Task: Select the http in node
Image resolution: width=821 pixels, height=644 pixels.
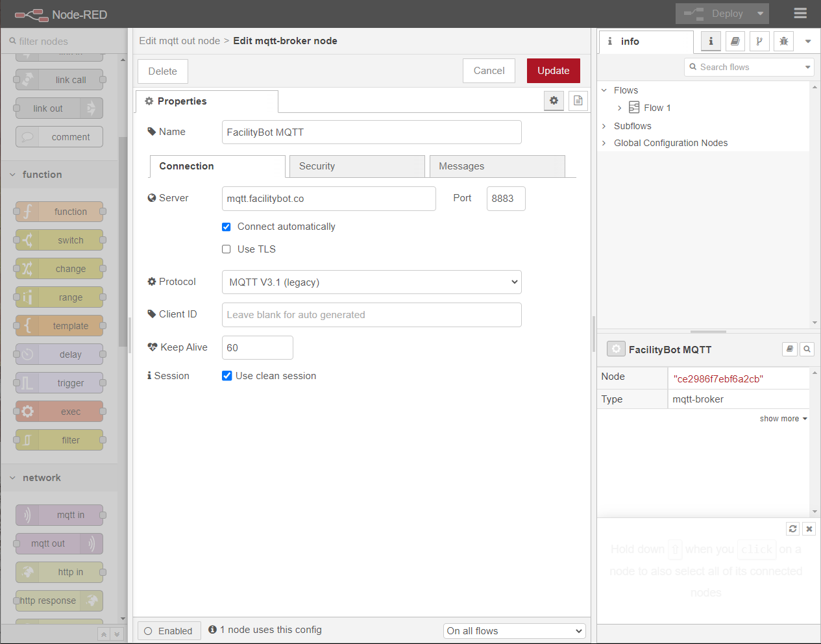Action: pos(60,573)
